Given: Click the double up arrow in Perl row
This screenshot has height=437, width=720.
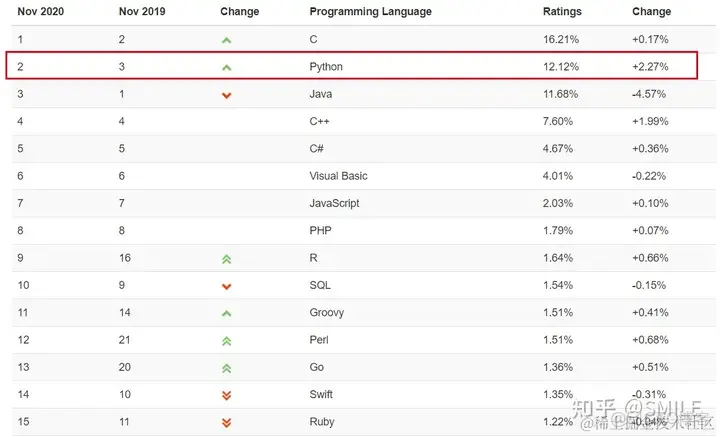Looking at the screenshot, I should tap(227, 340).
